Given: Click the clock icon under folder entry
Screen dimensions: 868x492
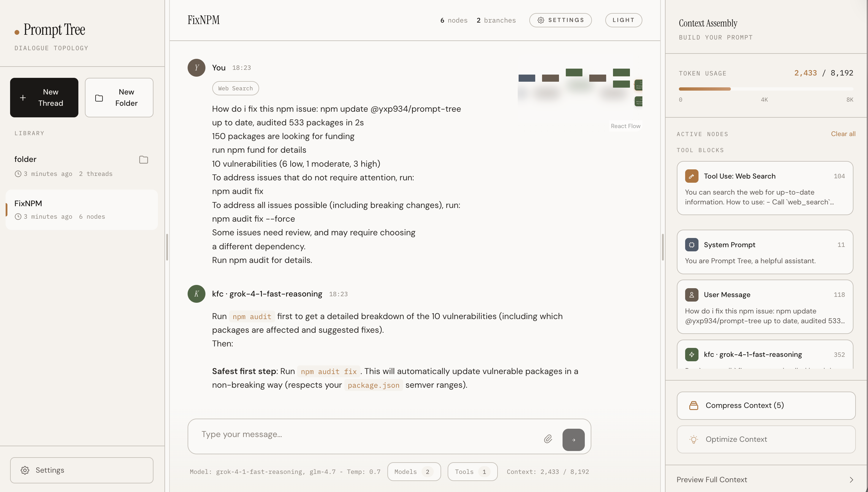Looking at the screenshot, I should coord(18,174).
